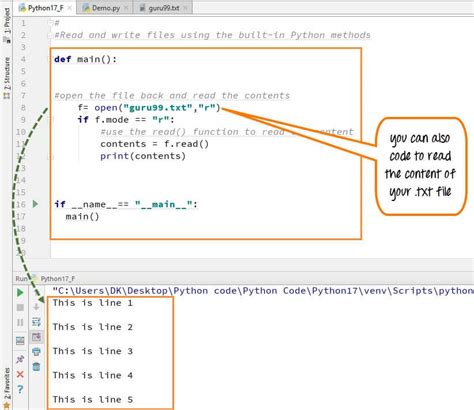Image resolution: width=474 pixels, height=410 pixels.
Task: Switch to the guru99.txt editor tab
Action: [163, 8]
